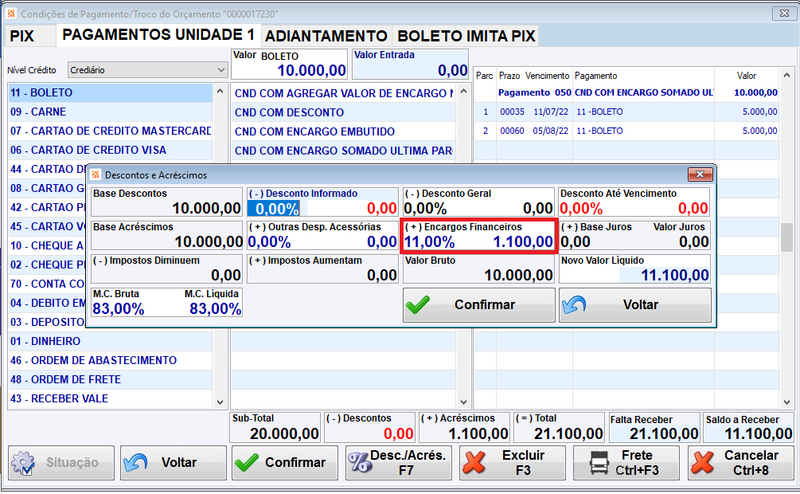Select the PAGAMENTOS UNIDADE 1 tab
This screenshot has width=800, height=494.
click(x=158, y=35)
